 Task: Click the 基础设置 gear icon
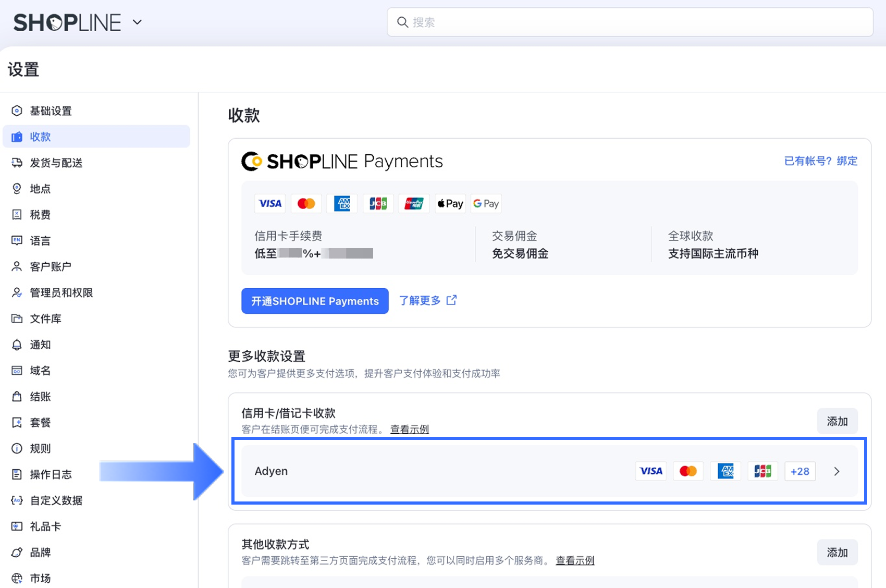click(17, 111)
